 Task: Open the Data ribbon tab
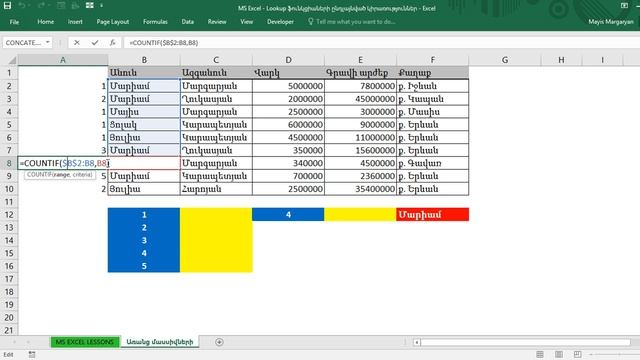188,22
